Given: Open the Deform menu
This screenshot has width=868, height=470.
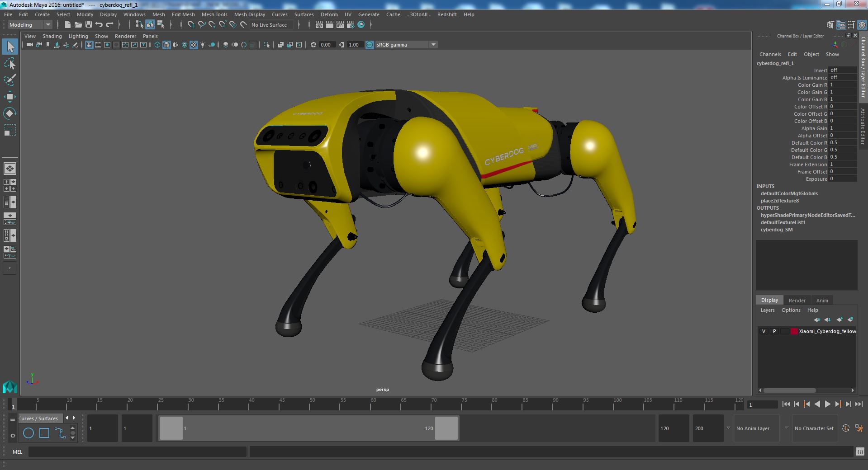Looking at the screenshot, I should (329, 14).
